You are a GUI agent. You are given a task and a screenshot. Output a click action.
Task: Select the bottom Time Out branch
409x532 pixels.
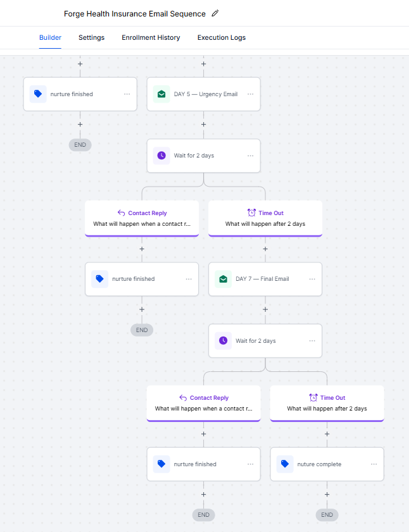coord(327,403)
